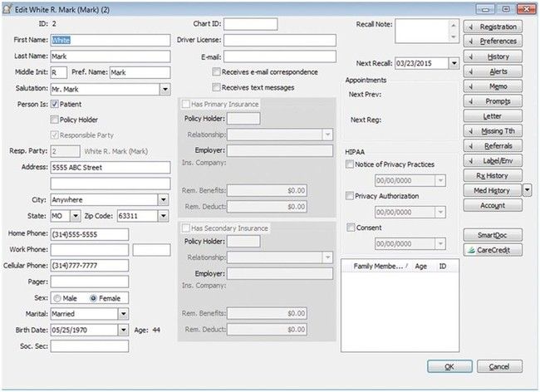Select the Male radio button
Viewport: 540px width, 392px height.
pos(56,298)
